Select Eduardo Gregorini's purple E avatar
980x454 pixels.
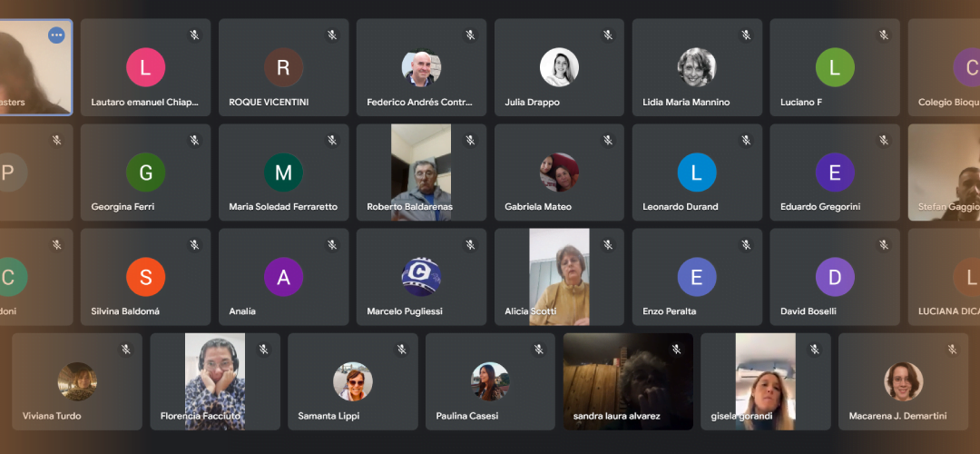pos(835,172)
